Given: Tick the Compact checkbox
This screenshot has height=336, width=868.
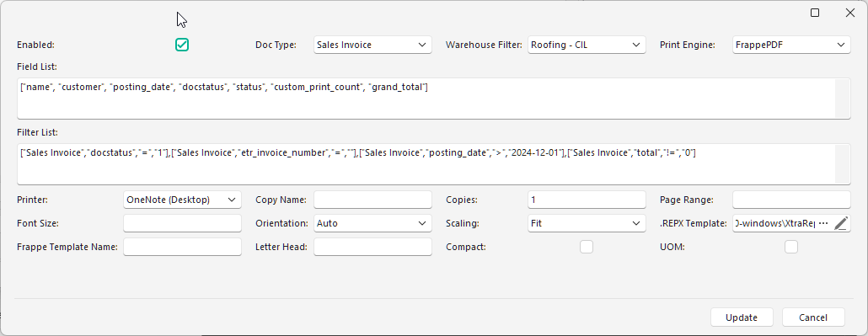Looking at the screenshot, I should click(x=587, y=247).
